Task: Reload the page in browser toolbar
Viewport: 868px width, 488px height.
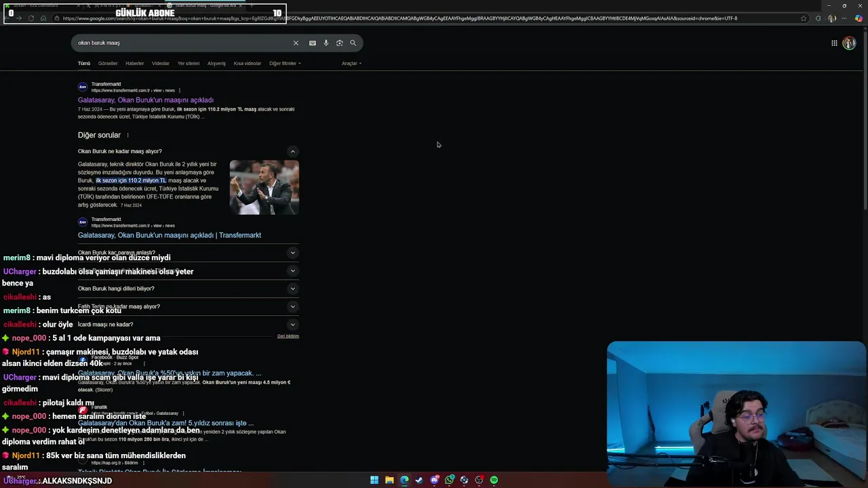Action: [31, 18]
